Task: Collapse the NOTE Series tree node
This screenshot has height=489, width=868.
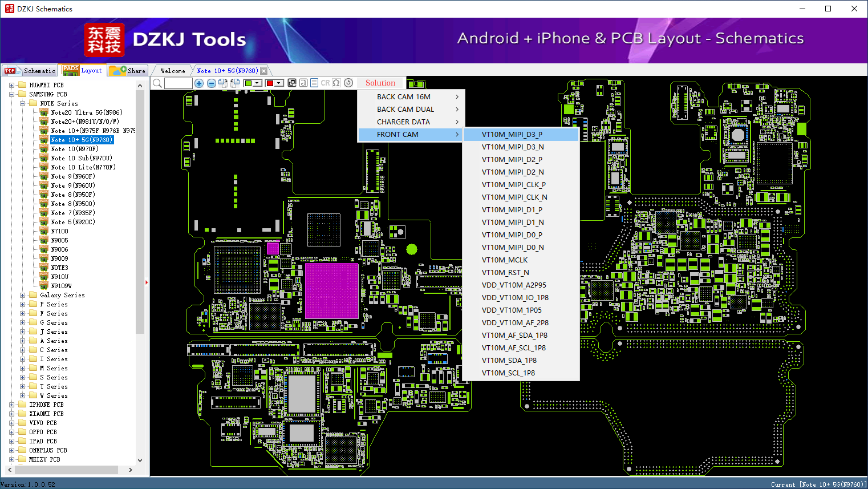Action: [23, 103]
